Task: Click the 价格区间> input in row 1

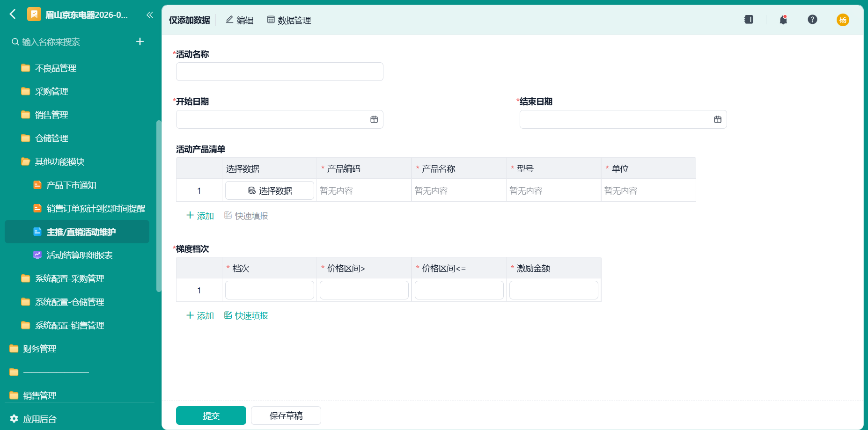Action: (x=364, y=290)
